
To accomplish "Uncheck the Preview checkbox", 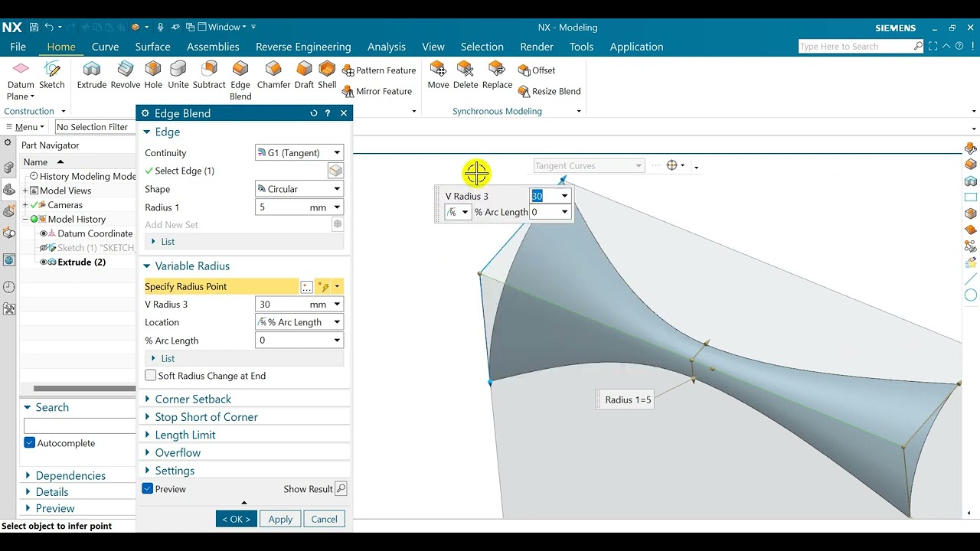I will pos(148,489).
